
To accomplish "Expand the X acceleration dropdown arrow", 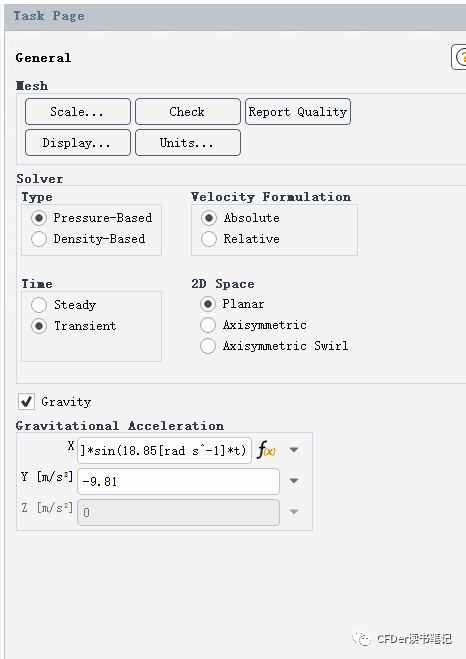I will 294,450.
